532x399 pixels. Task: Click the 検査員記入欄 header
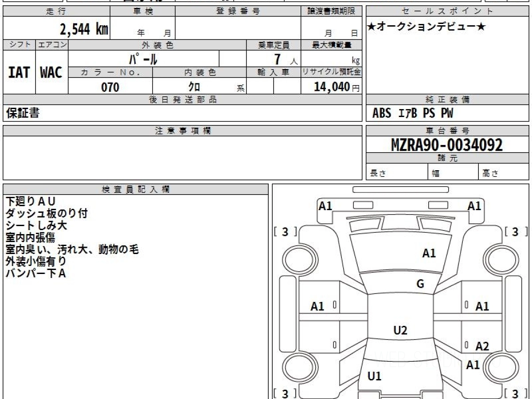pyautogui.click(x=136, y=189)
